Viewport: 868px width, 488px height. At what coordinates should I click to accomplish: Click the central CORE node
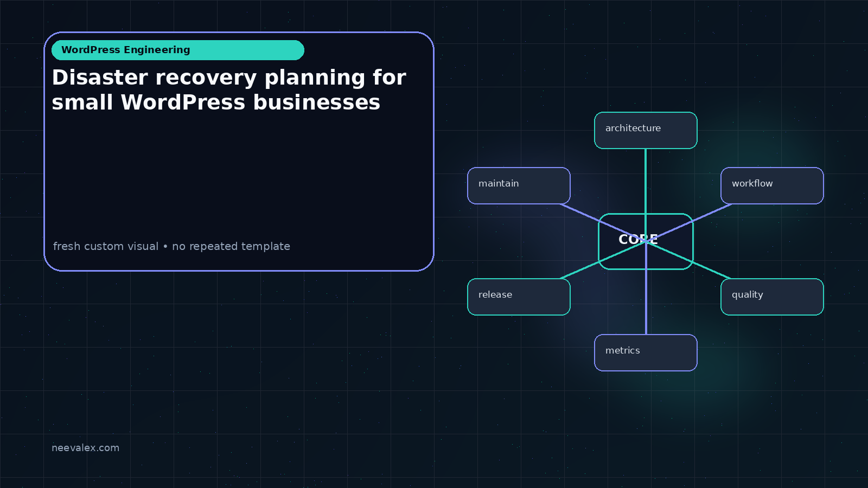coord(646,241)
